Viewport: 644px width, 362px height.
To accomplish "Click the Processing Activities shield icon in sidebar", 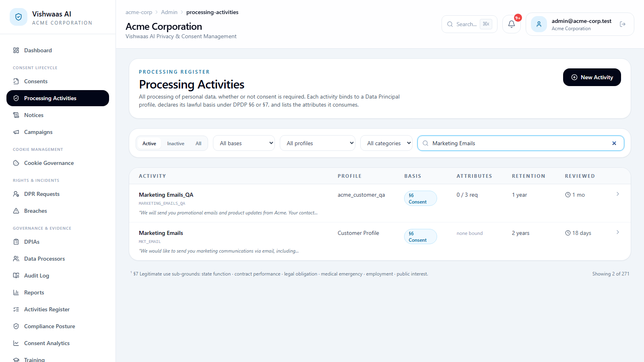I will tap(16, 98).
